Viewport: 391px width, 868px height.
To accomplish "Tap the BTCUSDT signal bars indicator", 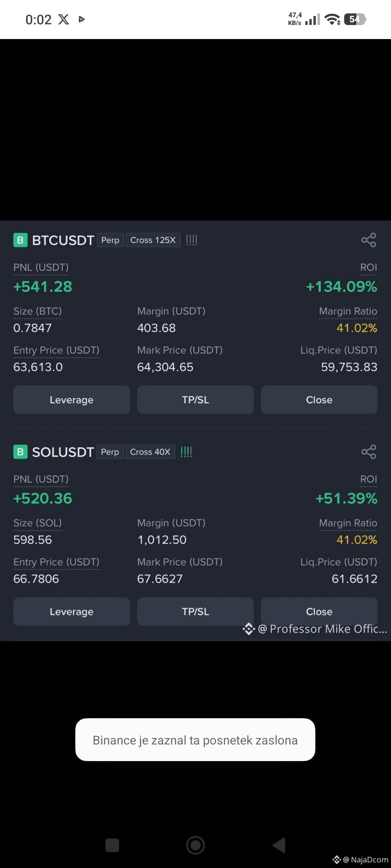I will click(x=192, y=240).
